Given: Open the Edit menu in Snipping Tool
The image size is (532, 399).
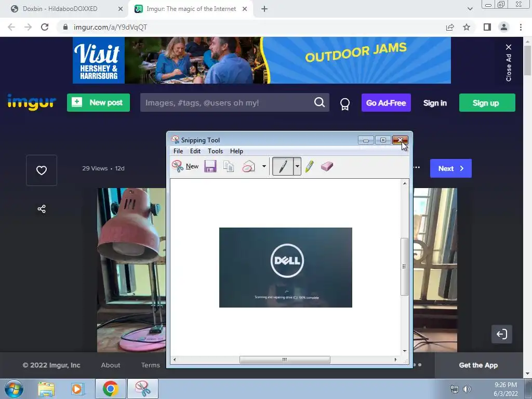Looking at the screenshot, I should (195, 151).
